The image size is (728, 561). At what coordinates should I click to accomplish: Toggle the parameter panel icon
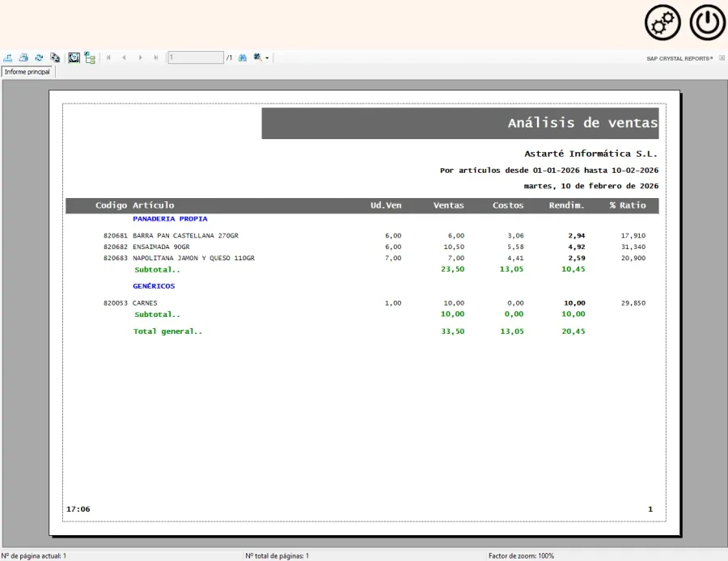pos(74,57)
